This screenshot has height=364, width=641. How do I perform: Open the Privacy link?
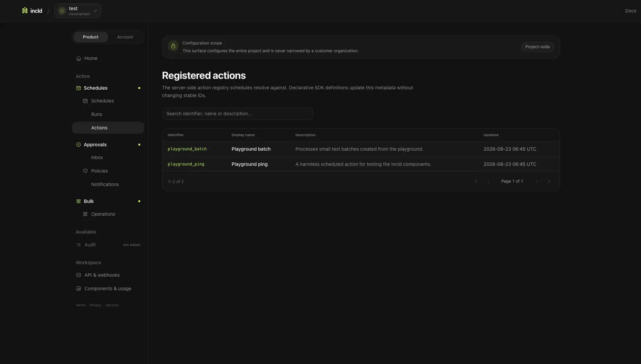coord(95,305)
